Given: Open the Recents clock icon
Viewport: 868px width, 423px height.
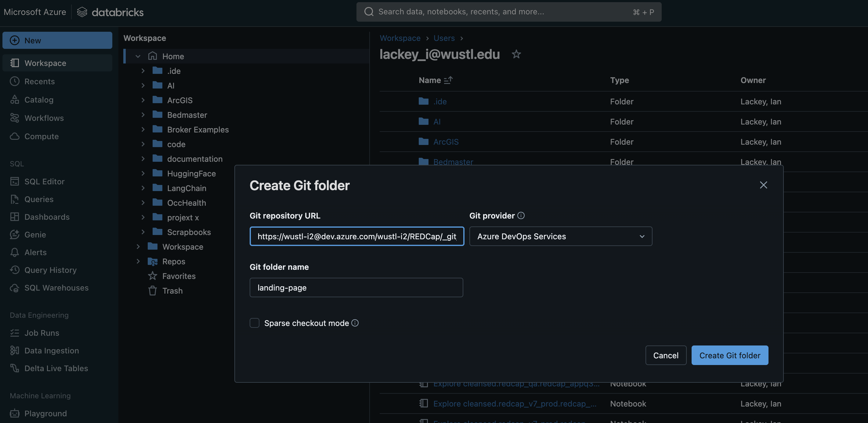Looking at the screenshot, I should pyautogui.click(x=14, y=81).
